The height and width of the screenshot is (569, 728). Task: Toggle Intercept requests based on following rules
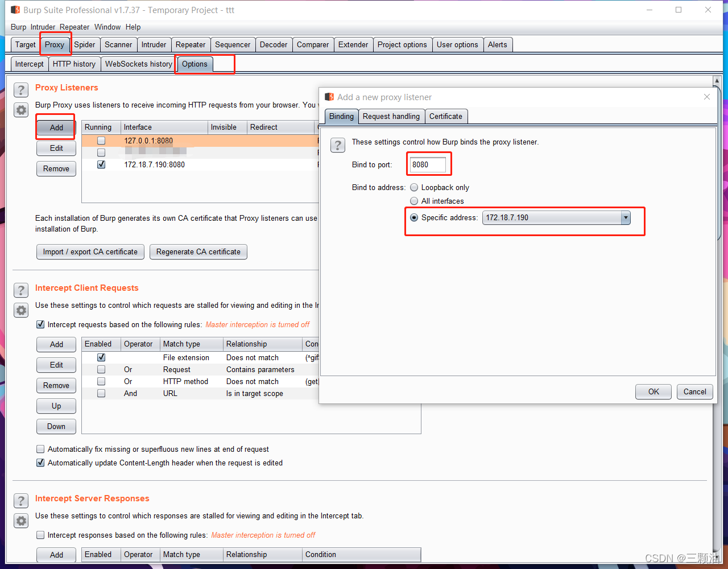[x=40, y=324]
